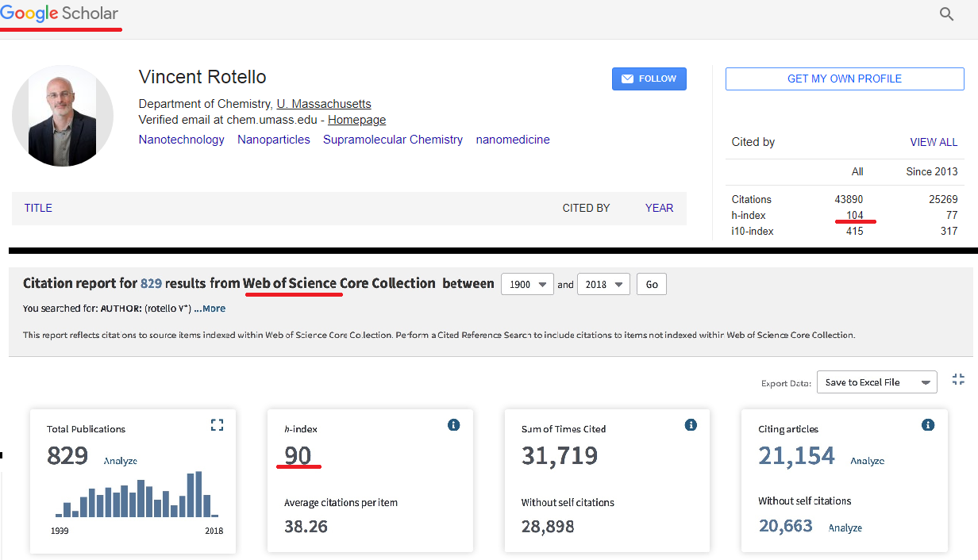Click VIEW ALL citations link
Screen dimensions: 978x560
point(934,142)
